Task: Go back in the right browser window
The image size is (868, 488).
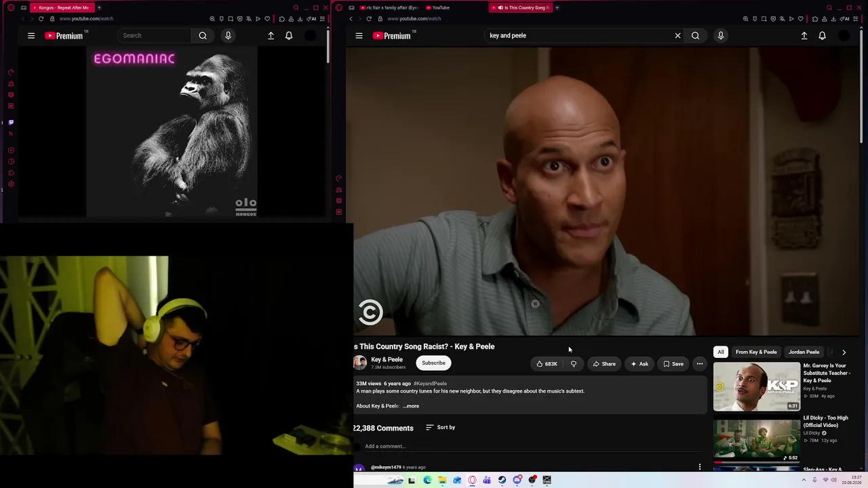Action: (351, 18)
